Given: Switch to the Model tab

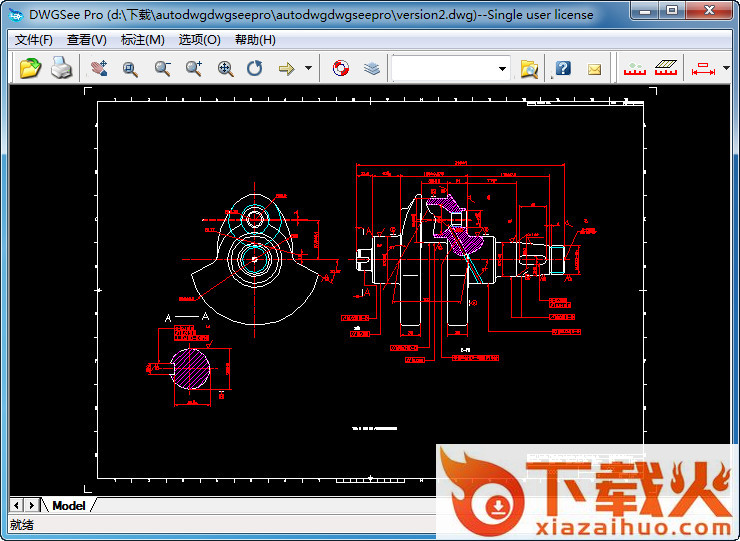Looking at the screenshot, I should tap(69, 505).
